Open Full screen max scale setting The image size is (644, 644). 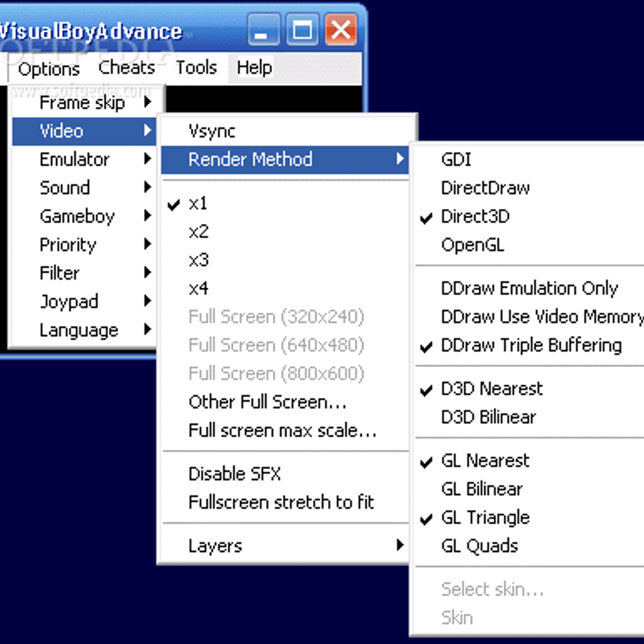click(285, 430)
